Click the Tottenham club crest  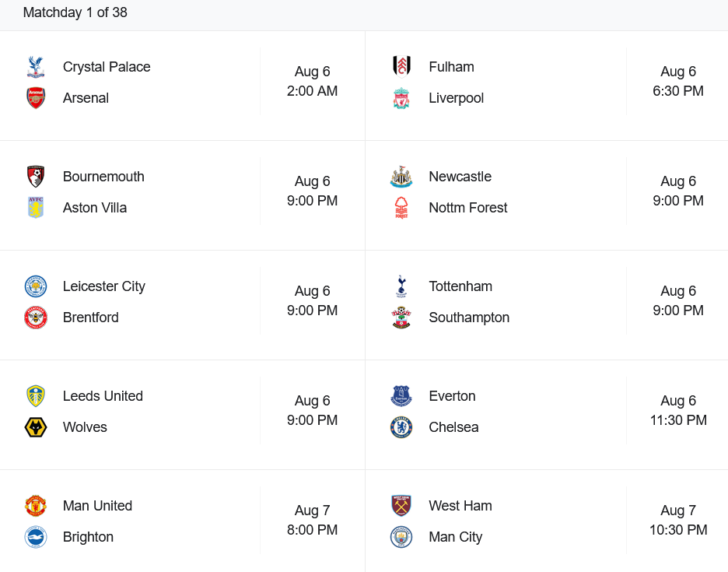401,286
